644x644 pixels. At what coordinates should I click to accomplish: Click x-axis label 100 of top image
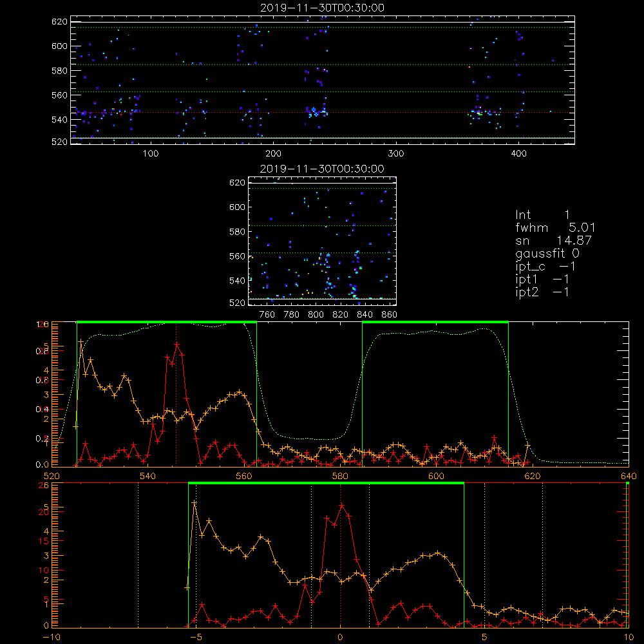[151, 154]
